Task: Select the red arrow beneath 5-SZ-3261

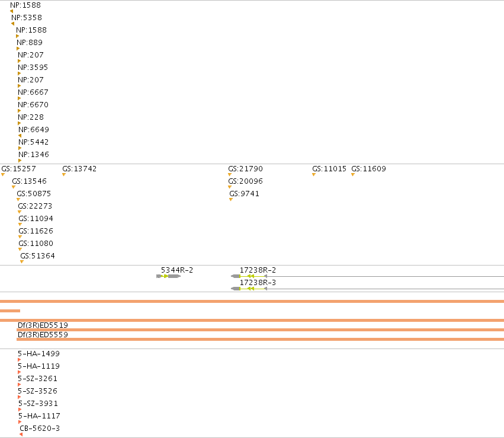Action: click(20, 385)
